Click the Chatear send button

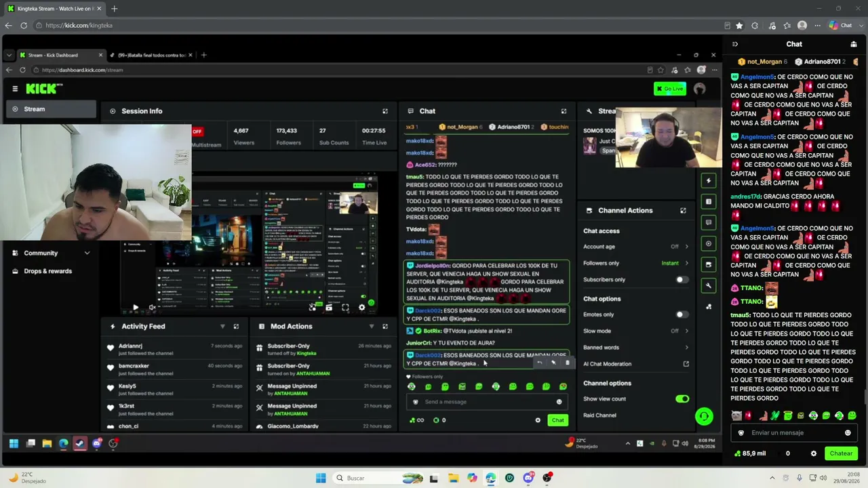pyautogui.click(x=841, y=453)
